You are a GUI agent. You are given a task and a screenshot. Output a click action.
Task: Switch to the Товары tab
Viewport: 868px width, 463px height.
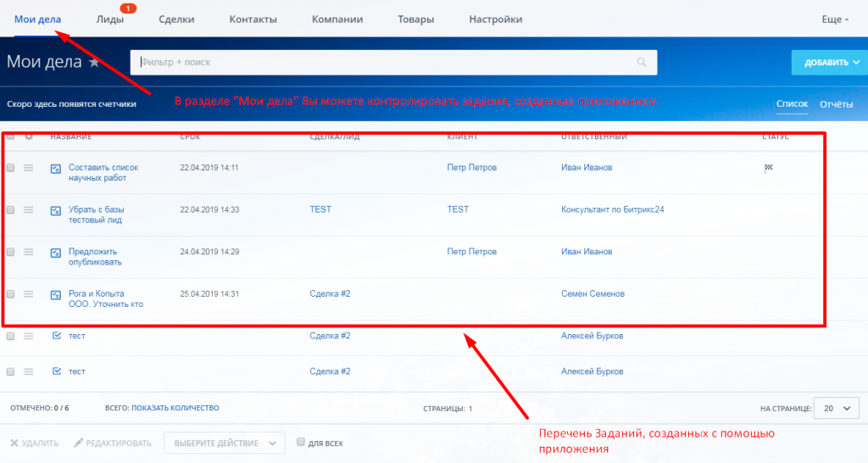[x=415, y=19]
